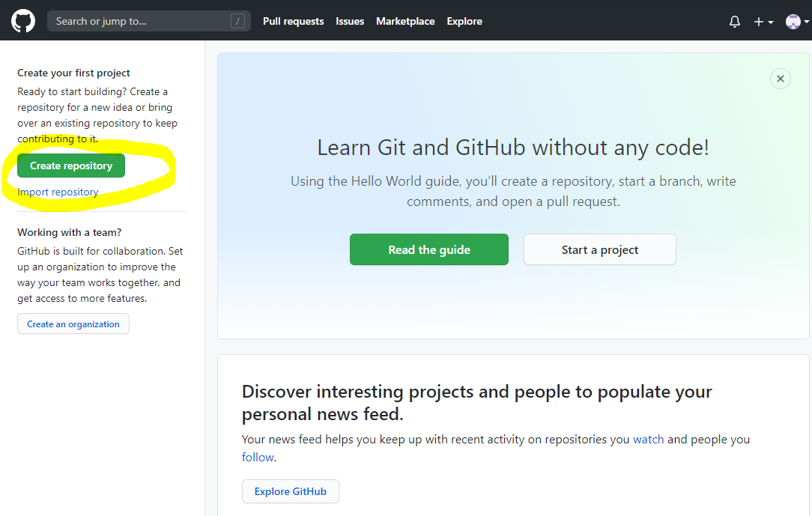Follow the Import repository link
Screen dimensions: 812x516
[58, 192]
